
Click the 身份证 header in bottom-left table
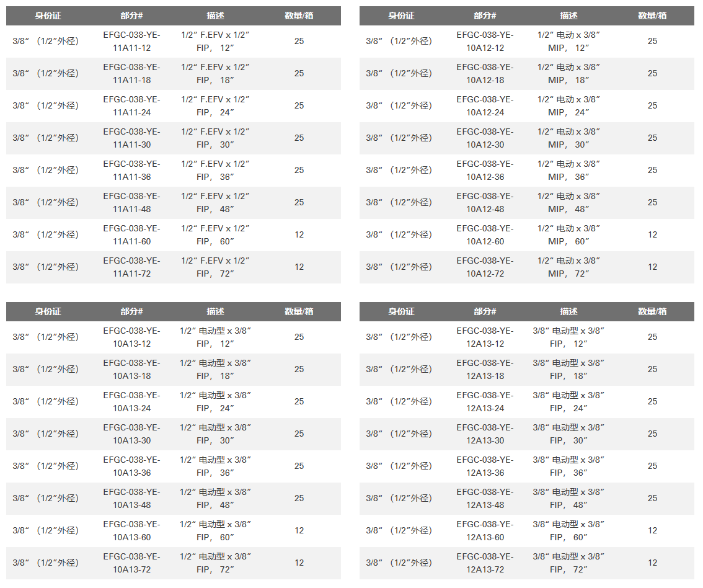tap(48, 311)
